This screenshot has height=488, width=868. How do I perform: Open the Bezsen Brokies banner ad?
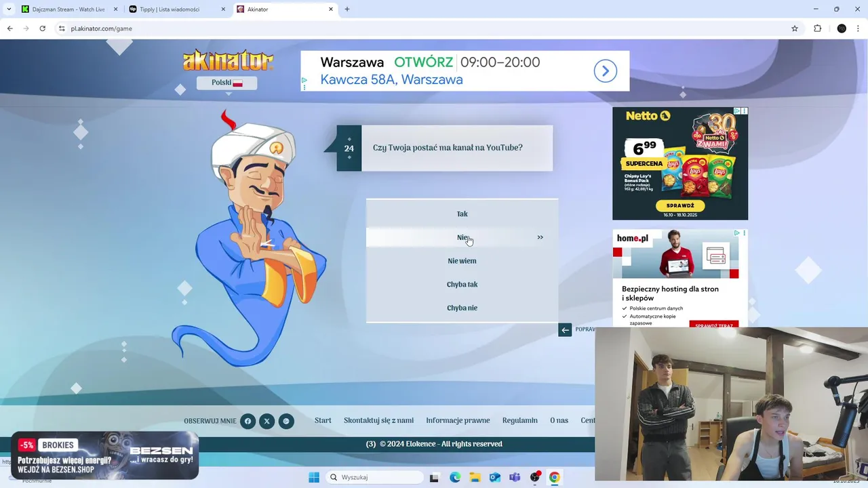(x=104, y=455)
